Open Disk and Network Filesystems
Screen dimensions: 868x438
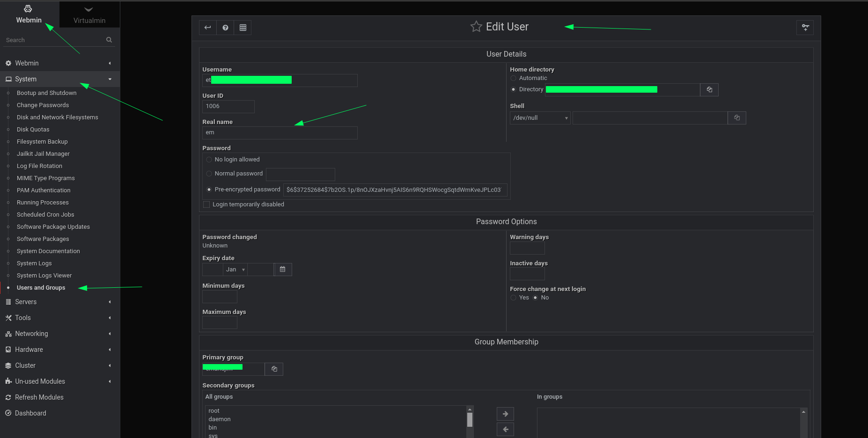(x=57, y=117)
